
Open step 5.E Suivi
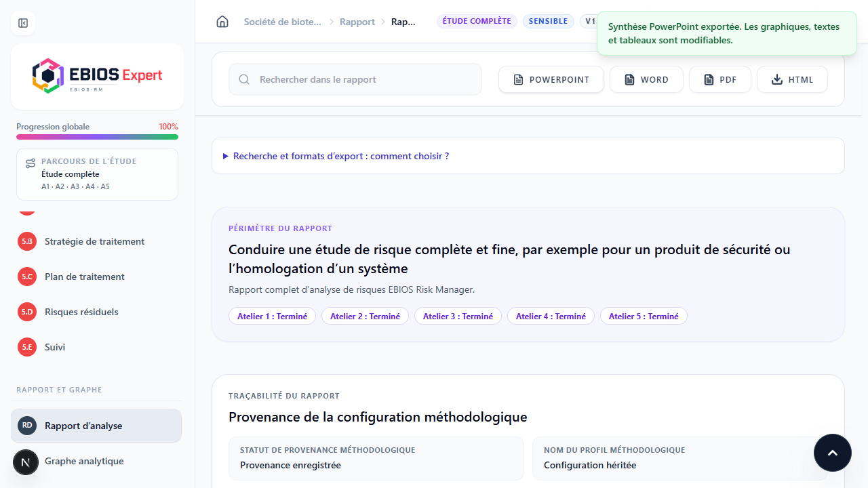click(96, 347)
